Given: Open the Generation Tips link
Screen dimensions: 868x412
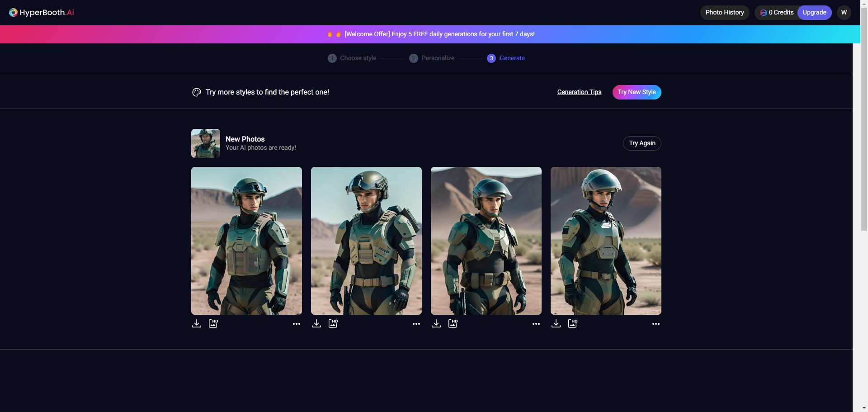Looking at the screenshot, I should tap(579, 92).
